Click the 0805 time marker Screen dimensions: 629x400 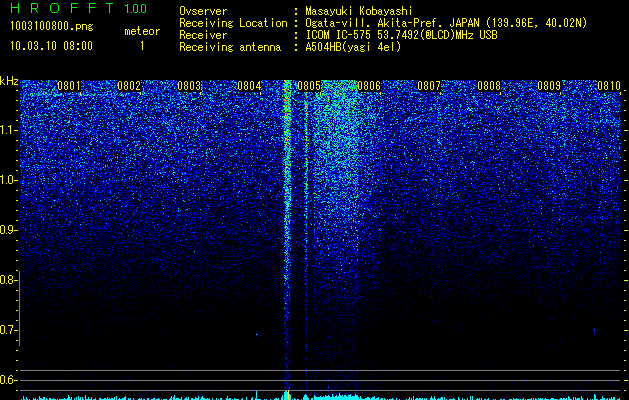[x=309, y=86]
